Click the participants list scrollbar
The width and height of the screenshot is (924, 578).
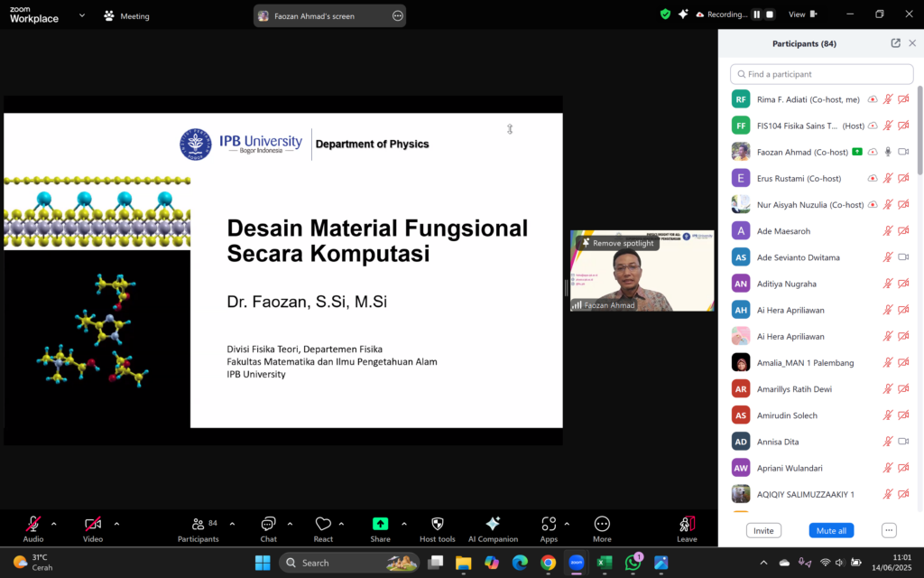coord(919,131)
